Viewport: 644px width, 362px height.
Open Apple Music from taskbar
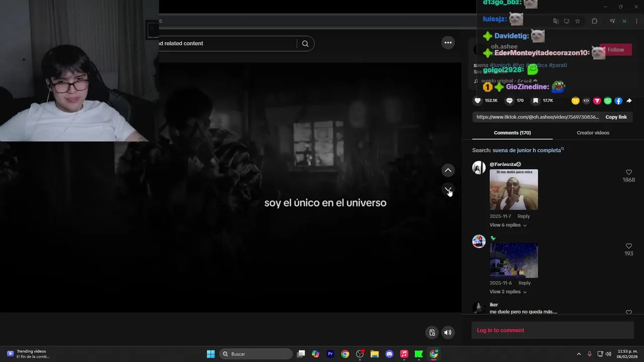coord(404,354)
